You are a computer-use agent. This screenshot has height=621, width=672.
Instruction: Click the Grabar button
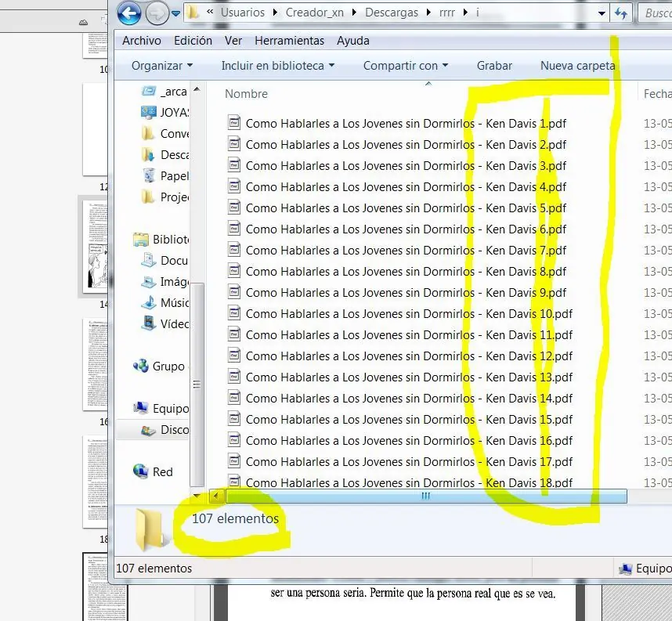click(494, 66)
